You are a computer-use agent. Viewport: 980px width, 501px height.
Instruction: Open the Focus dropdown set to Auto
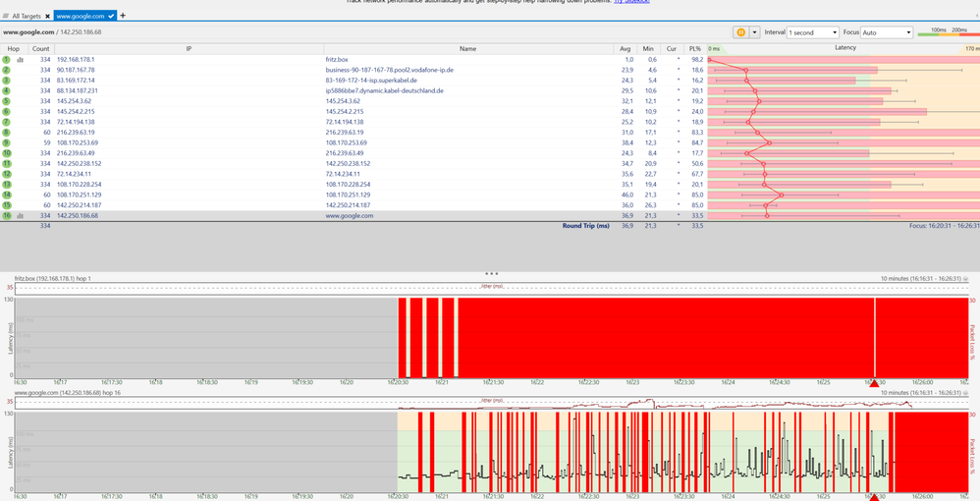click(887, 32)
